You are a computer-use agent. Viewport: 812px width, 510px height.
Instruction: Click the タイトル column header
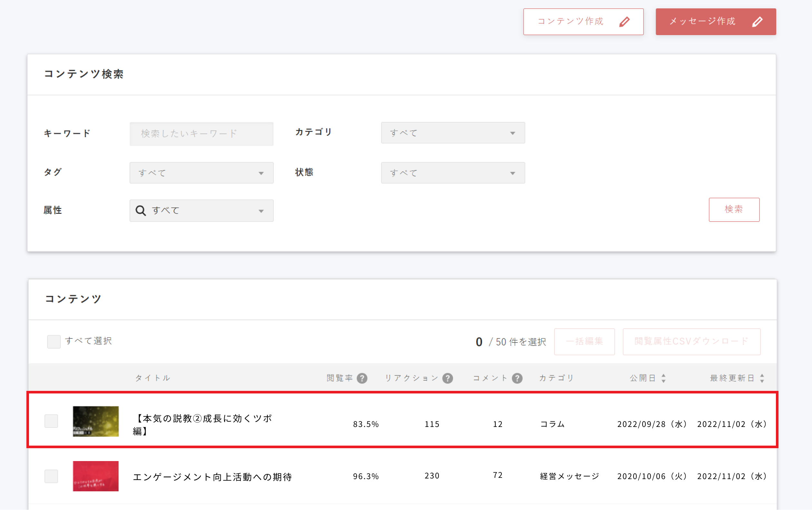coord(152,378)
